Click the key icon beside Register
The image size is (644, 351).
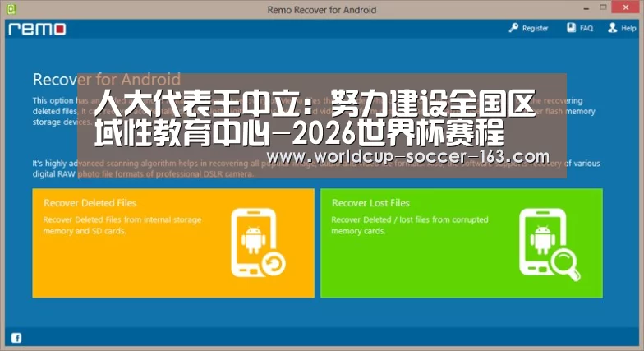513,28
